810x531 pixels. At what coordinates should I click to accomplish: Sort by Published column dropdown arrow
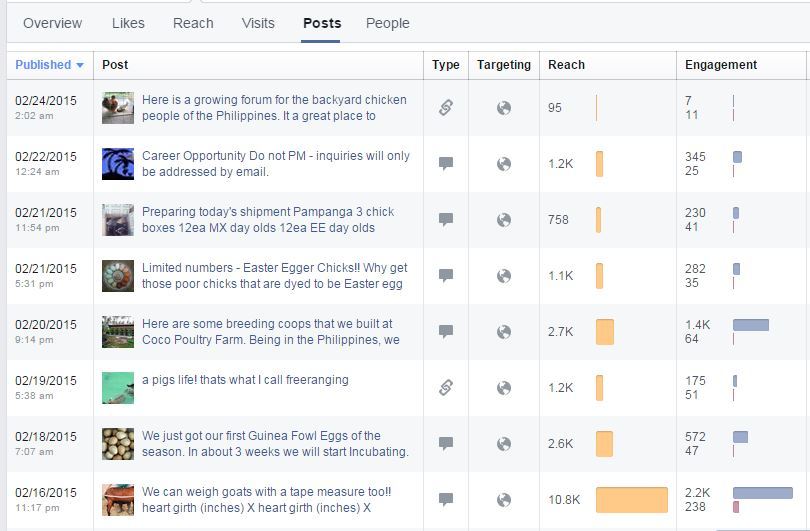[80, 65]
